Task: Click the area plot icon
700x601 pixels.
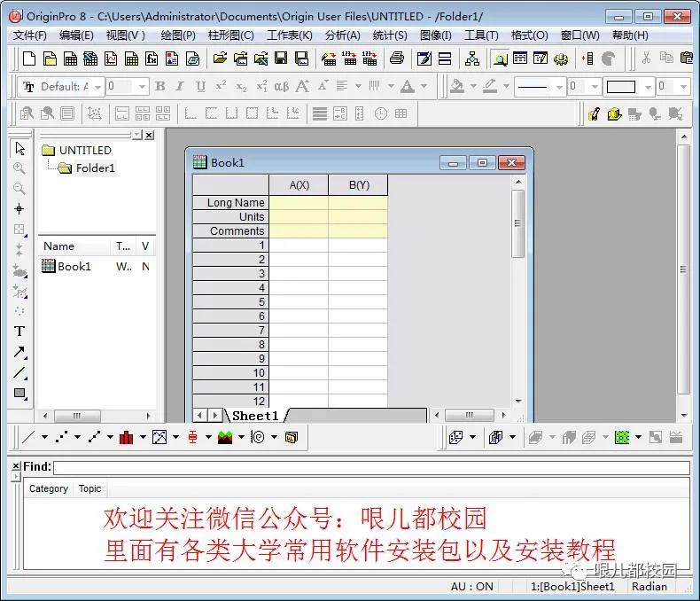Action: pos(225,437)
